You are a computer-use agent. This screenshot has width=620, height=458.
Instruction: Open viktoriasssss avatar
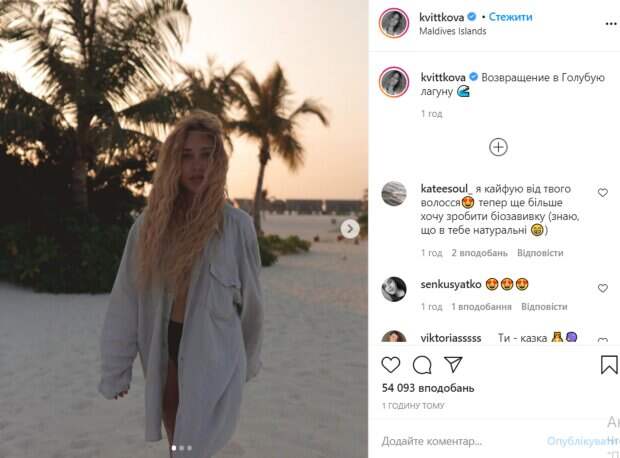[394, 340]
